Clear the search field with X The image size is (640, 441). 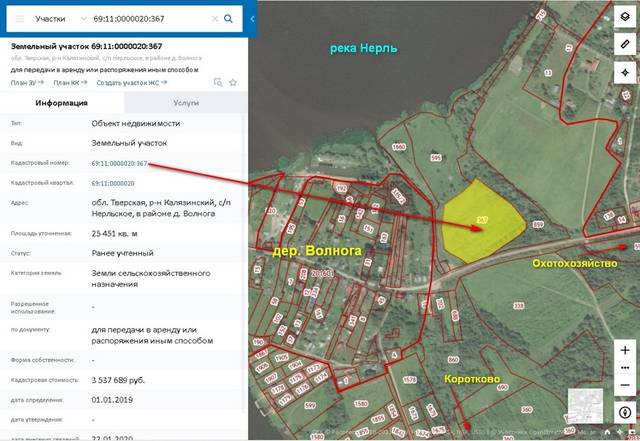coord(213,18)
